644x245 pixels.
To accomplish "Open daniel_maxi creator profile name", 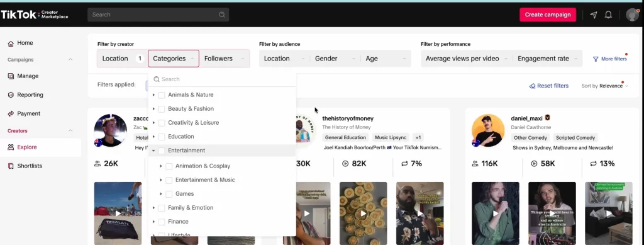I will click(x=526, y=118).
